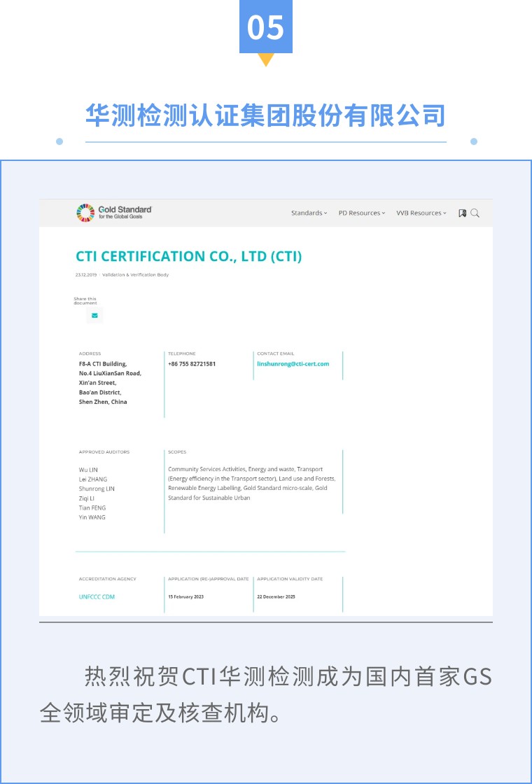The width and height of the screenshot is (532, 784).
Task: Click the Gold Standard logo
Action: [114, 213]
